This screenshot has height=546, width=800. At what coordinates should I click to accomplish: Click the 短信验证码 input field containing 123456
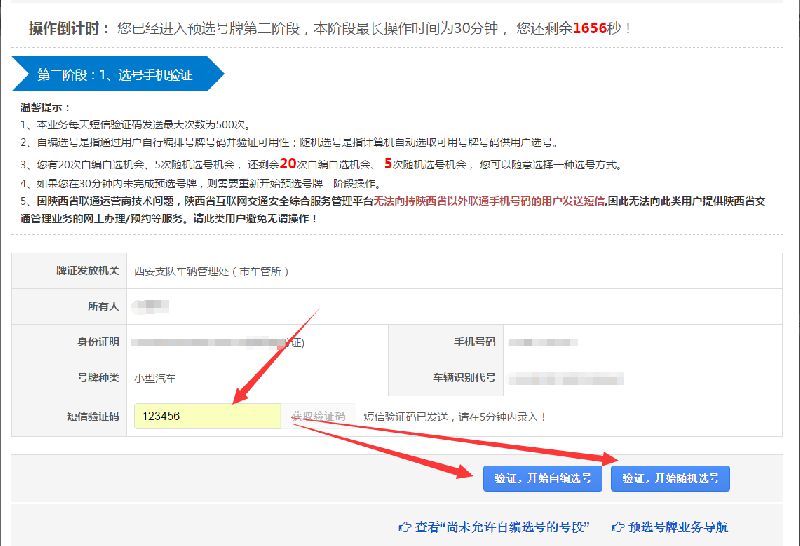[x=207, y=416]
